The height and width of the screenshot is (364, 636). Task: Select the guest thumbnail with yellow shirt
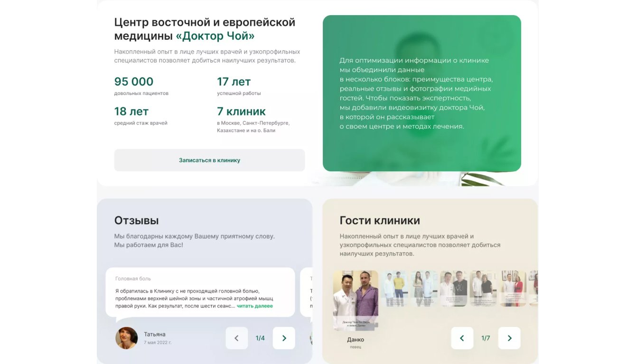click(x=395, y=288)
